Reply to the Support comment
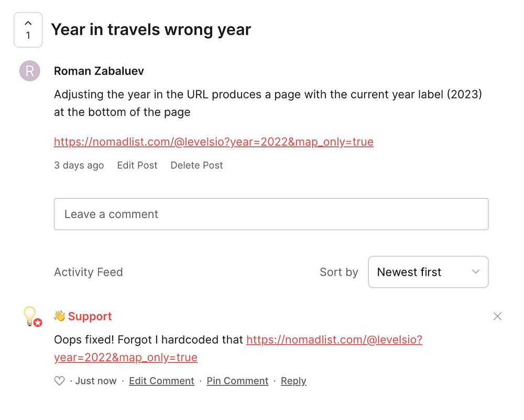The width and height of the screenshot is (524, 420). click(293, 381)
